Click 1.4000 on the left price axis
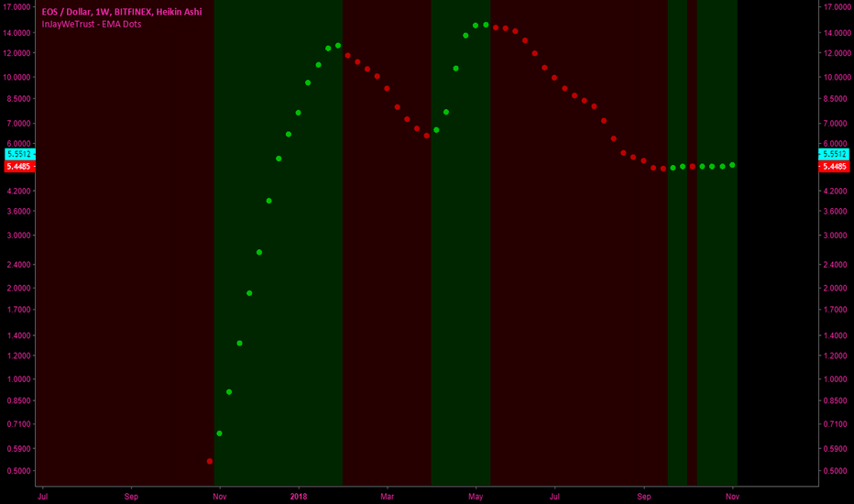The height and width of the screenshot is (504, 854). [18, 335]
